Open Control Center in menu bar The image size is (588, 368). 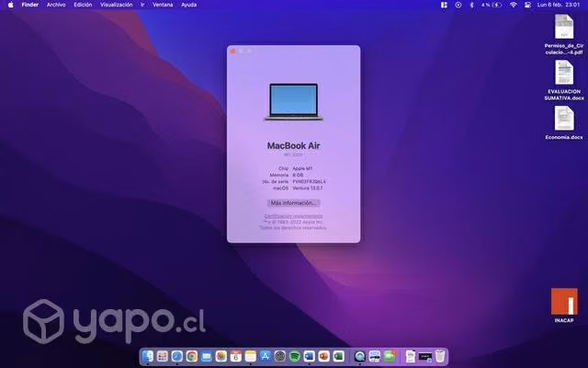pyautogui.click(x=527, y=5)
